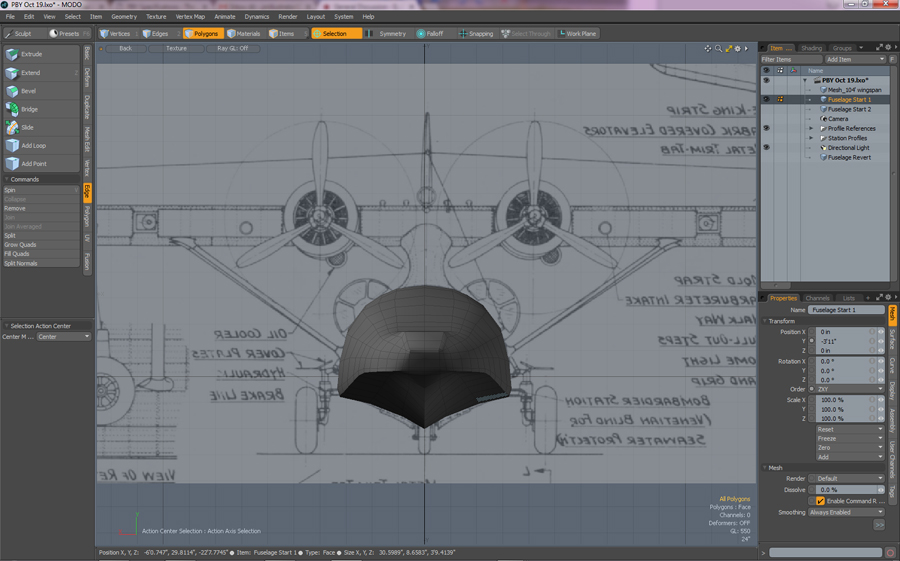This screenshot has height=561, width=900.
Task: Open the Action Center mode dropdown
Action: (x=64, y=336)
